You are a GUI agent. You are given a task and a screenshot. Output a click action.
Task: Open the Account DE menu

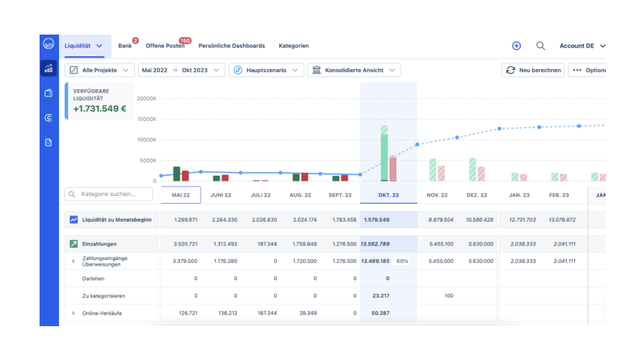(x=582, y=45)
